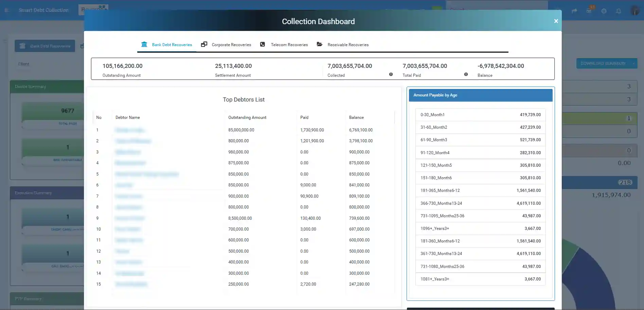Click the Balance column header in debtors table

click(356, 117)
